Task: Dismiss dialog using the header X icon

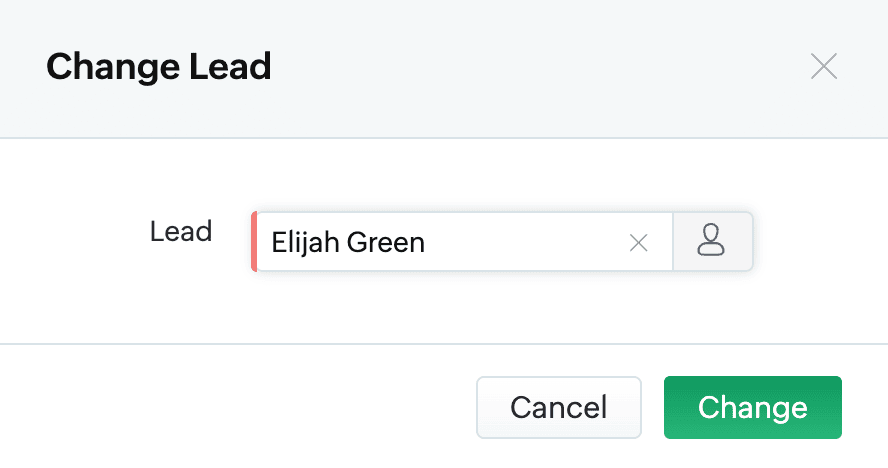Action: [823, 66]
